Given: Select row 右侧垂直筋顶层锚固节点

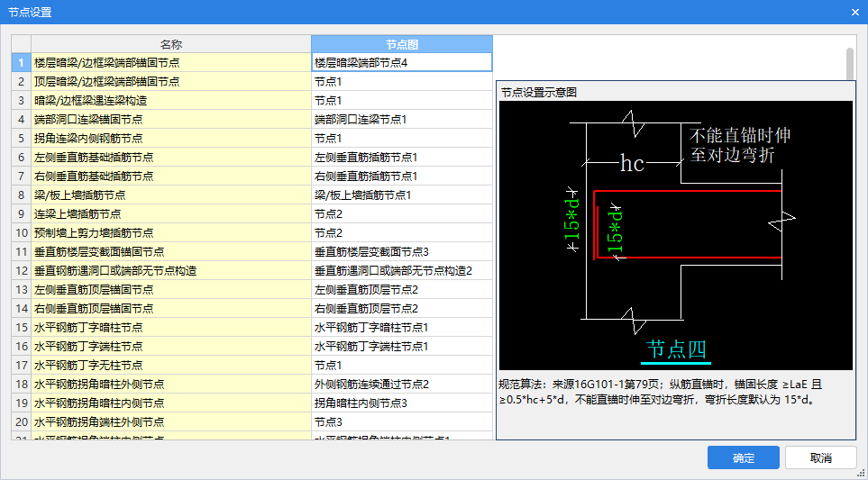Looking at the screenshot, I should (171, 309).
